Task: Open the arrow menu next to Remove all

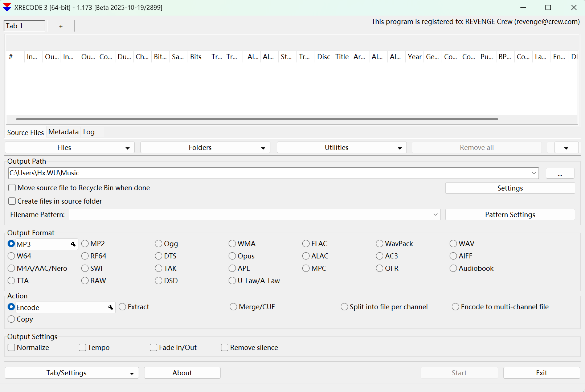Action: (566, 148)
